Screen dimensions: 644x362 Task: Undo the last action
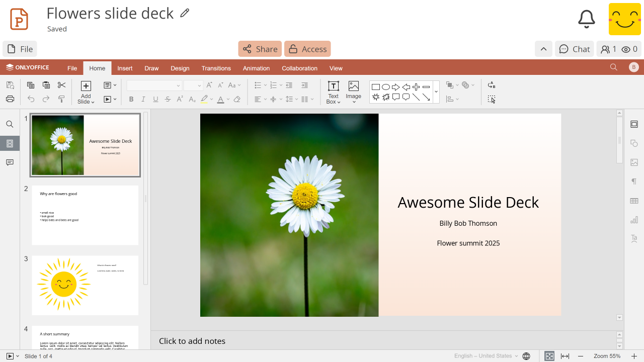(x=31, y=99)
